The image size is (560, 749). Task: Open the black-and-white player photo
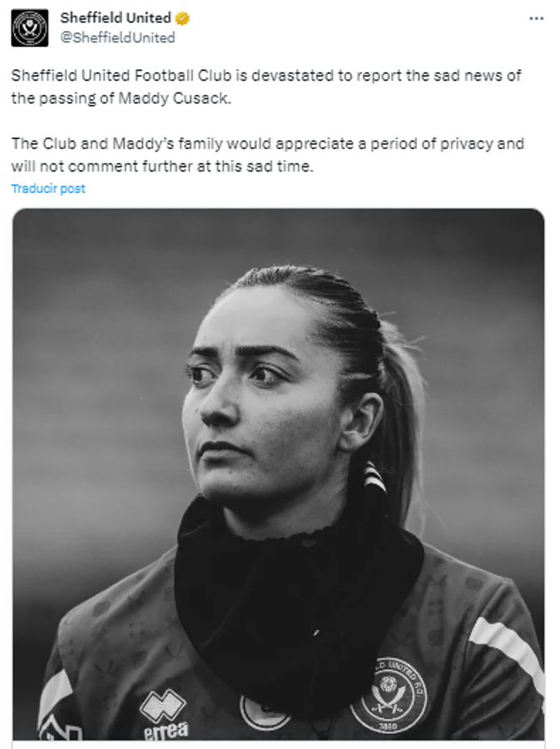coord(278,473)
